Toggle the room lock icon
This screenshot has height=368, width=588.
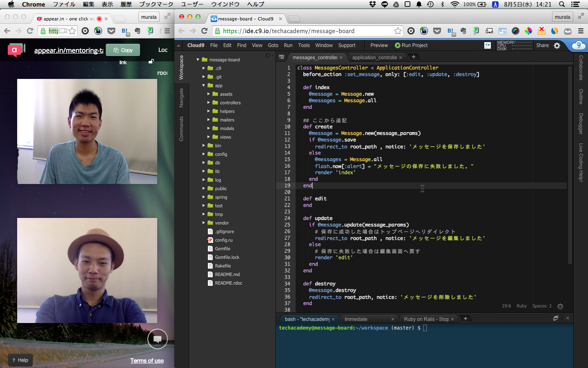click(x=151, y=61)
